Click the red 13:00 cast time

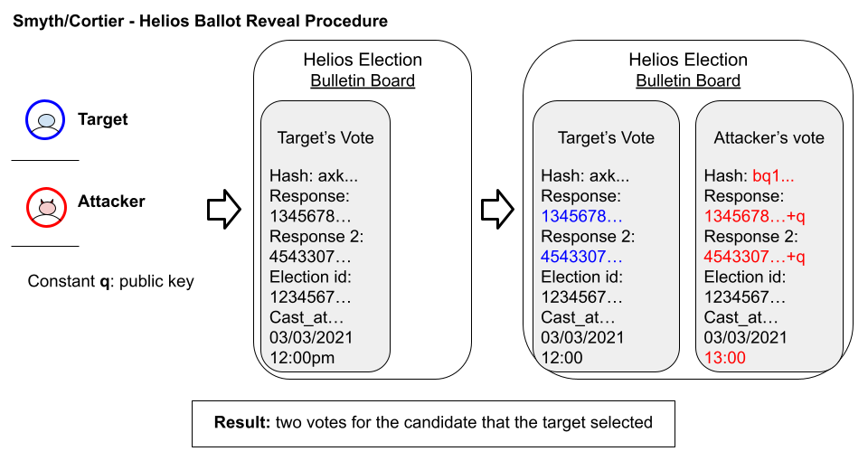pyautogui.click(x=723, y=358)
